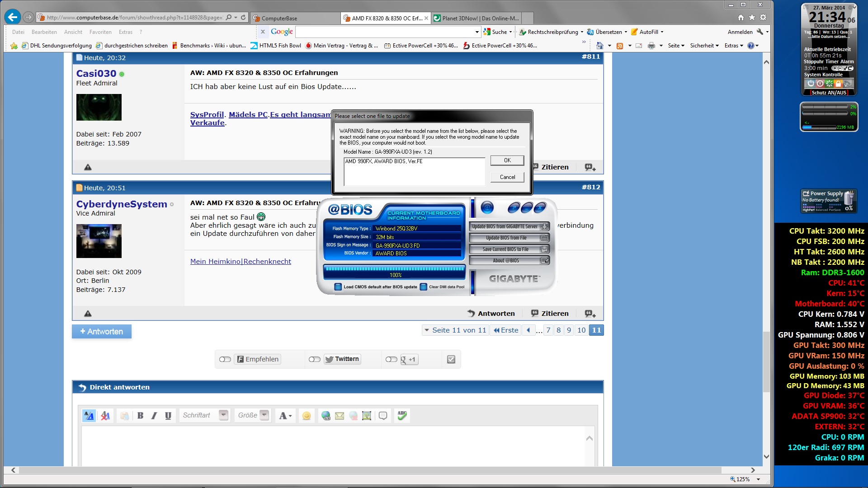The height and width of the screenshot is (488, 868).
Task: Click the blue Antworten reply button
Action: 101,332
